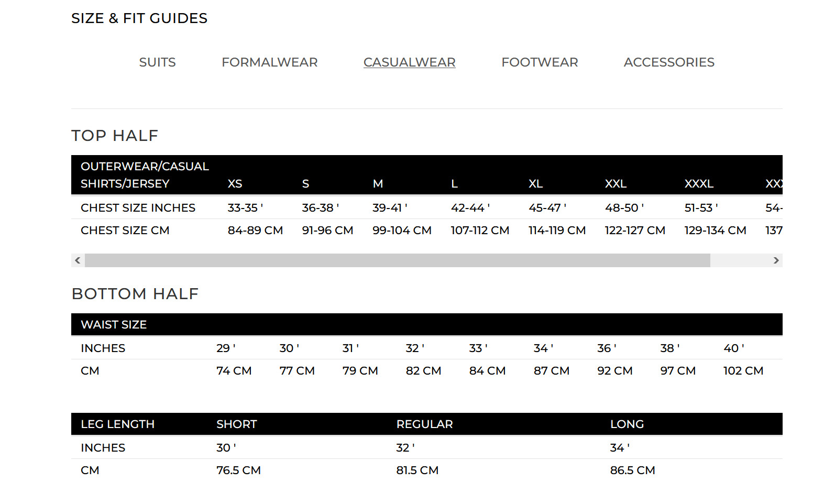The image size is (835, 504).
Task: Select the 86.5 CM long leg length cell
Action: pyautogui.click(x=632, y=470)
